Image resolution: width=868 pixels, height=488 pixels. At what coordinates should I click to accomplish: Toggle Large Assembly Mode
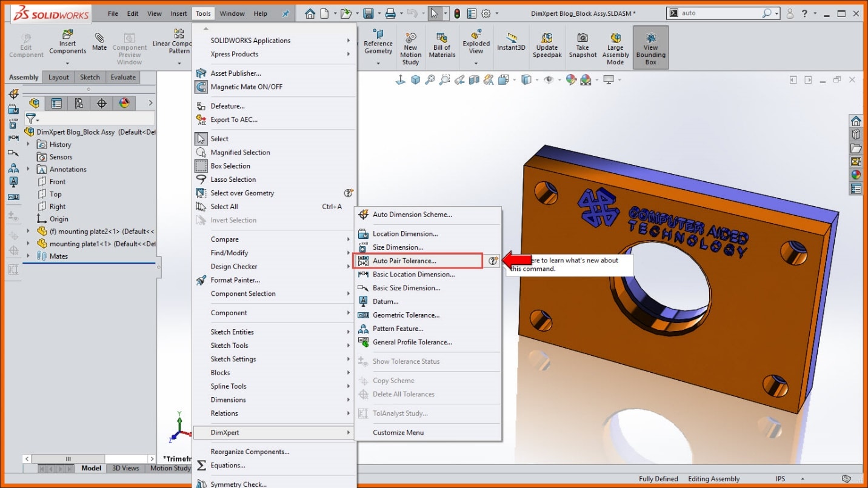tap(615, 47)
